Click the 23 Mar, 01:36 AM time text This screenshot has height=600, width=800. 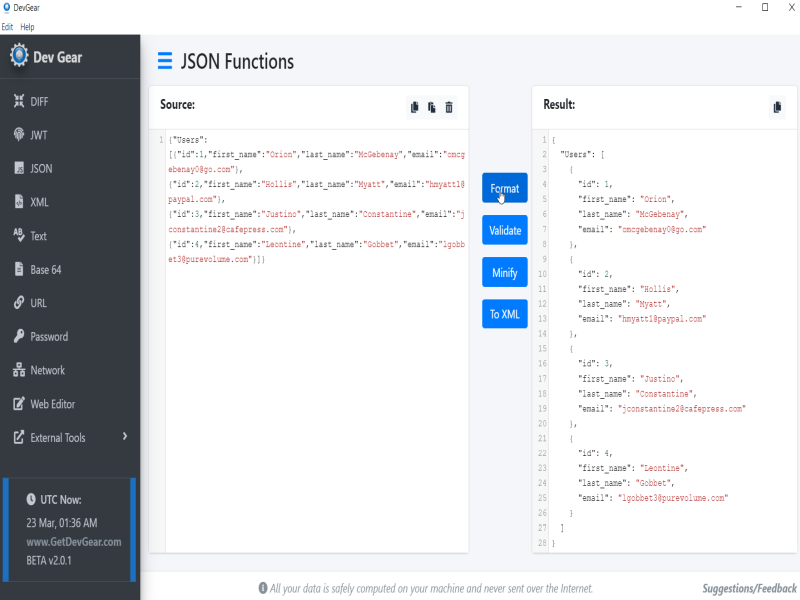pos(62,523)
